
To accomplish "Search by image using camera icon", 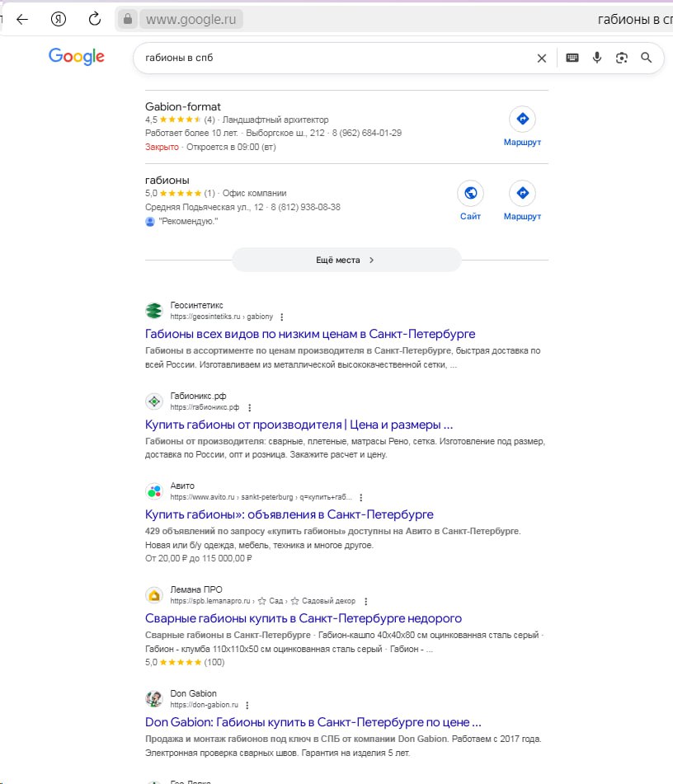I will [622, 58].
